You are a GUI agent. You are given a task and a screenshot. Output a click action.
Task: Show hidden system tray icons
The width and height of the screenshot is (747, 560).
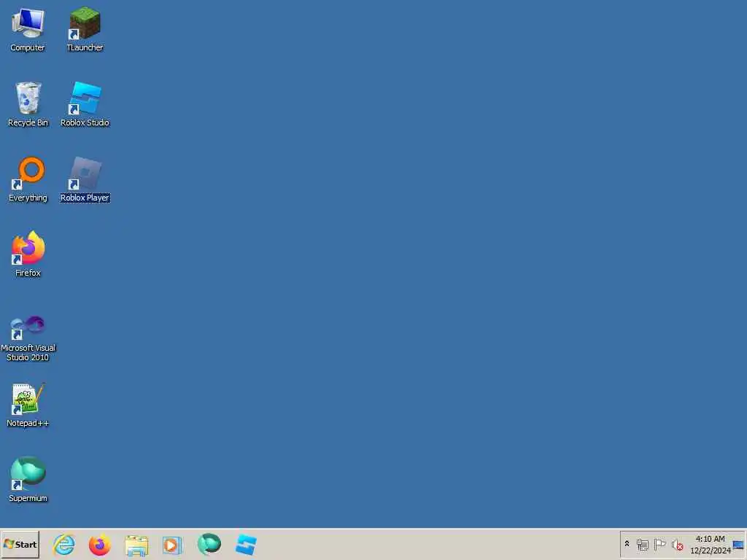(x=627, y=544)
